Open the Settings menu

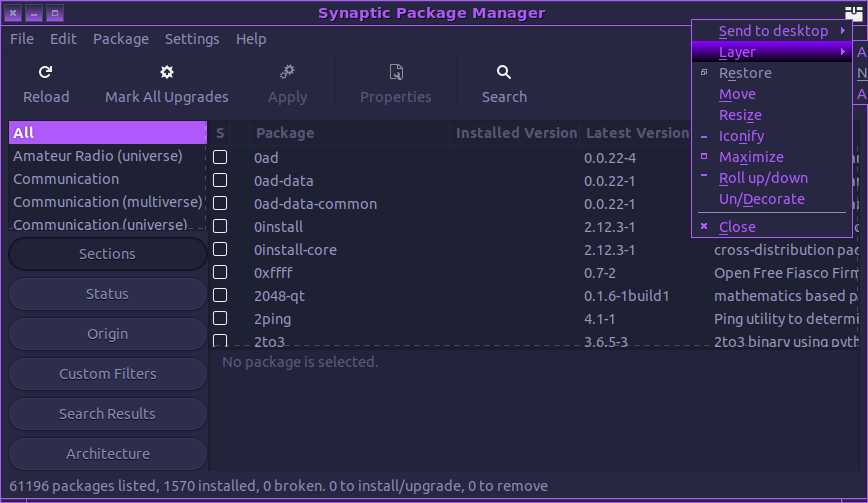pyautogui.click(x=192, y=39)
